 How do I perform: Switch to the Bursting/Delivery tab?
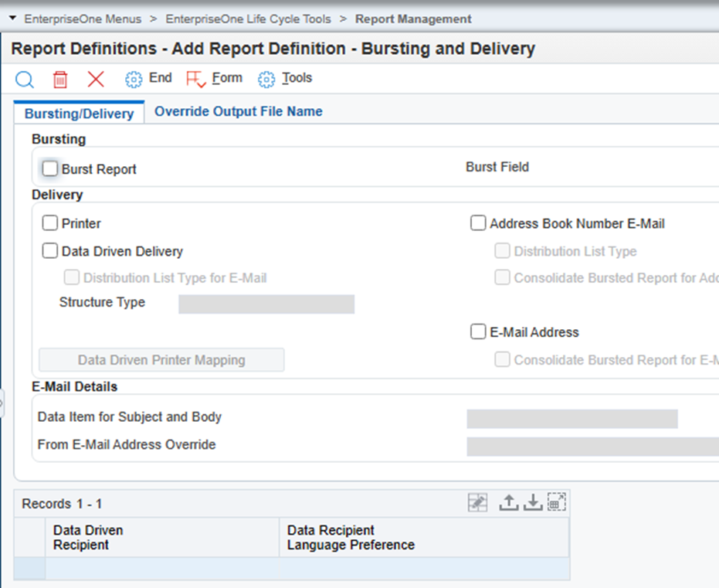coord(80,114)
